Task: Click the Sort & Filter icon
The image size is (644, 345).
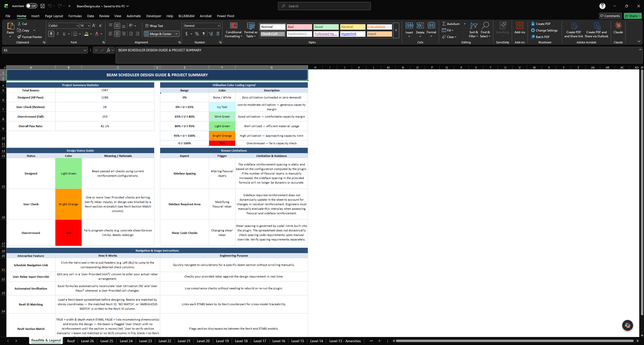Action: coord(473,30)
